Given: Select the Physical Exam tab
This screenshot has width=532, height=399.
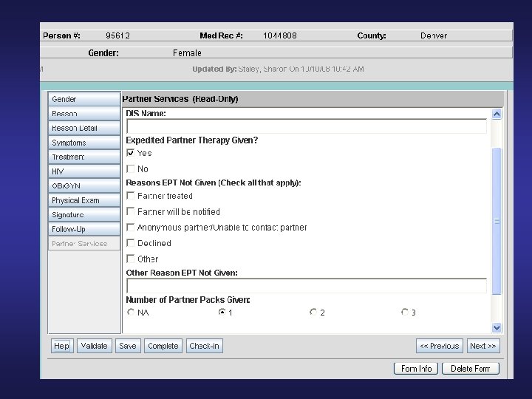Looking at the screenshot, I should point(84,200).
